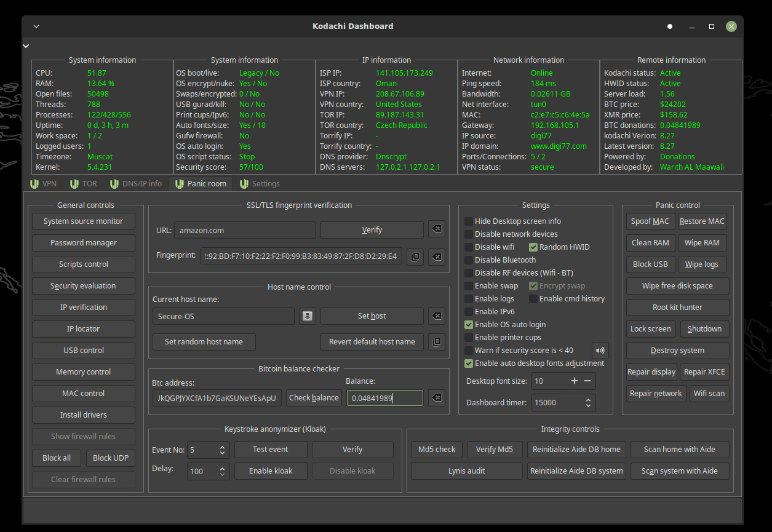Open the Settings tab

click(260, 184)
